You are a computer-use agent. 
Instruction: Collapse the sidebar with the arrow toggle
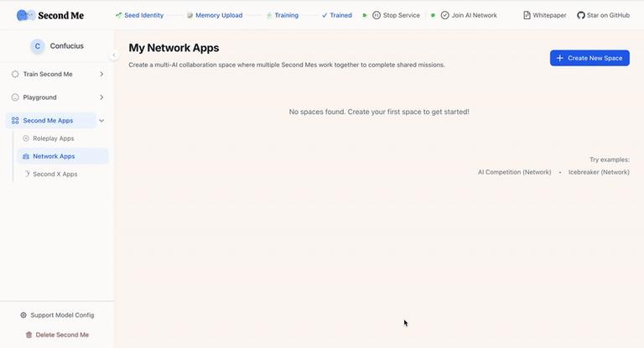(x=114, y=55)
